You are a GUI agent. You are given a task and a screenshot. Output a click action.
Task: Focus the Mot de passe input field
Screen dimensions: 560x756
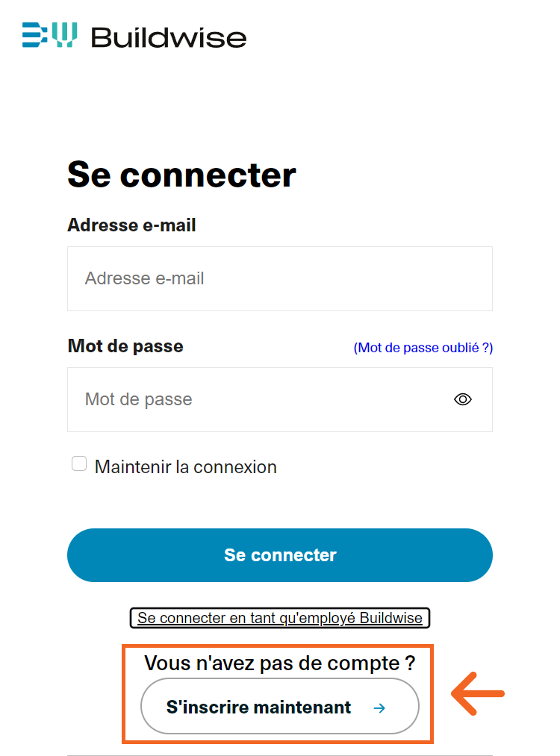[x=254, y=399]
